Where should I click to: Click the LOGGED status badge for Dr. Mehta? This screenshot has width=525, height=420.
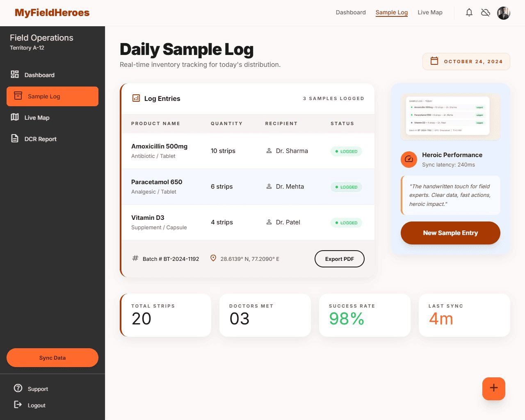tap(346, 187)
